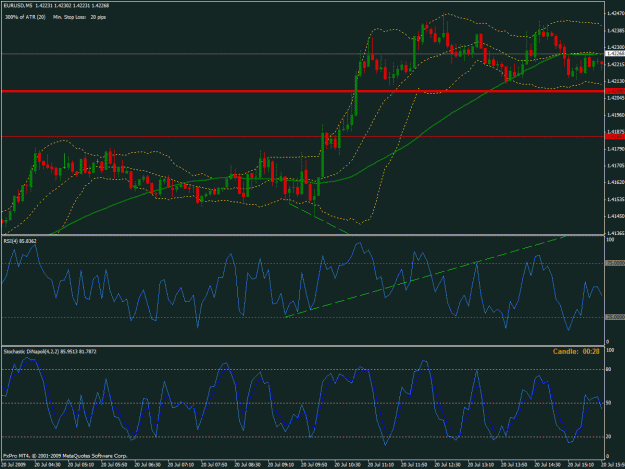Image resolution: width=625 pixels, height=469 pixels.
Task: Click the 1.41960 price axis label
Action: click(616, 115)
